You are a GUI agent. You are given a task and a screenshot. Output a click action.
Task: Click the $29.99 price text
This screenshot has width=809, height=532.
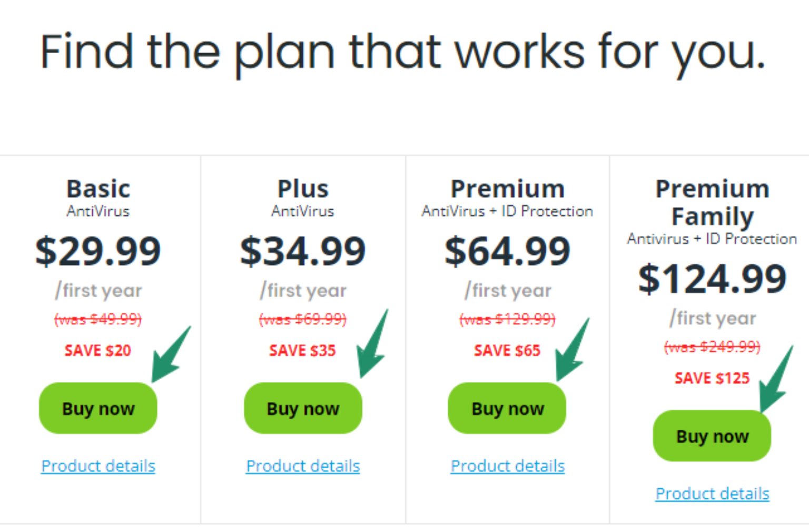98,251
